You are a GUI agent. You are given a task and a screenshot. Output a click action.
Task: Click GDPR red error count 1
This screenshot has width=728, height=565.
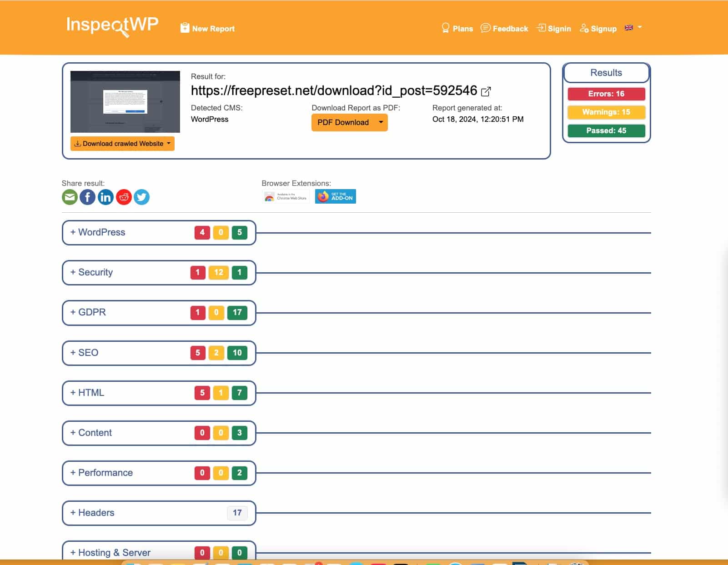[198, 312]
